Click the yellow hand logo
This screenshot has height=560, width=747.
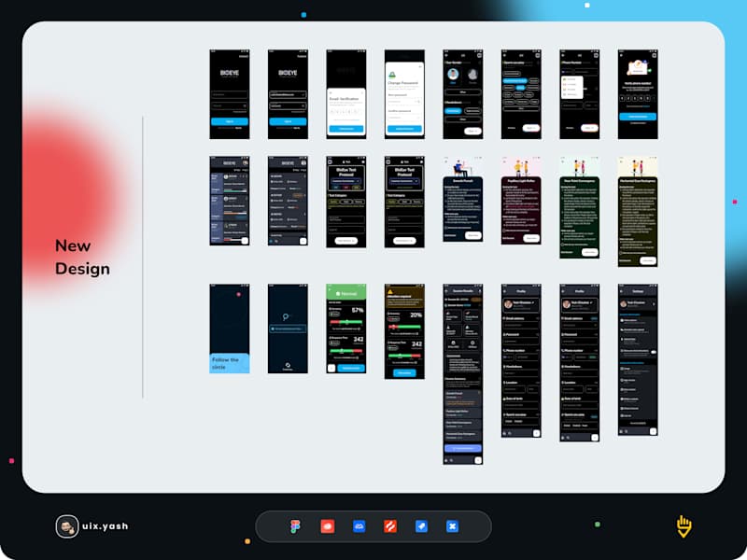point(684,526)
